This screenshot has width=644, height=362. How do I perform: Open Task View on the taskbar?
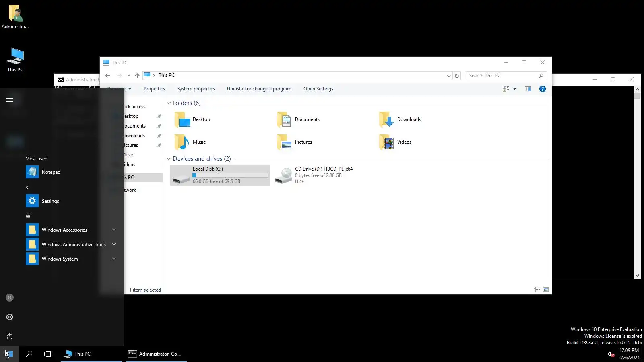point(48,354)
